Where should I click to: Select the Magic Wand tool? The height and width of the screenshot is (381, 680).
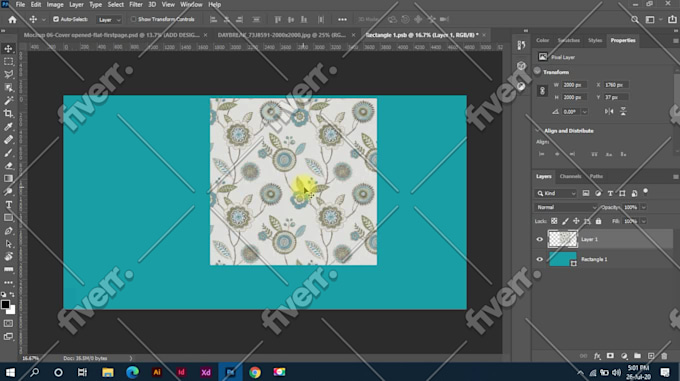click(8, 101)
